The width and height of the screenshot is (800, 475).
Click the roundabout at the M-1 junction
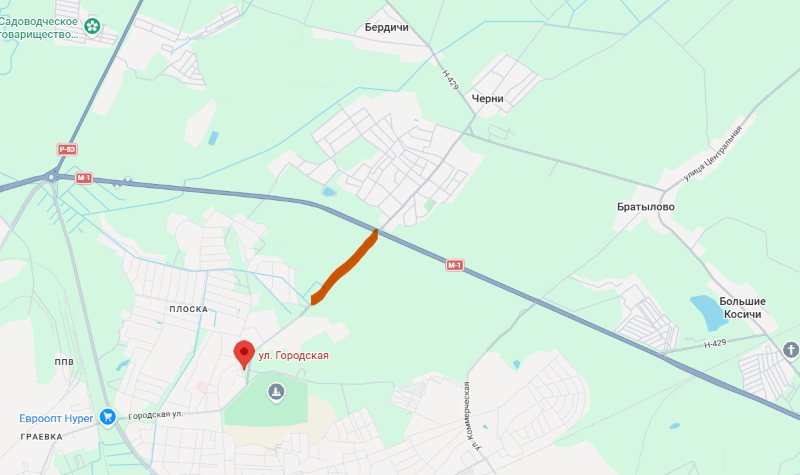click(x=51, y=177)
